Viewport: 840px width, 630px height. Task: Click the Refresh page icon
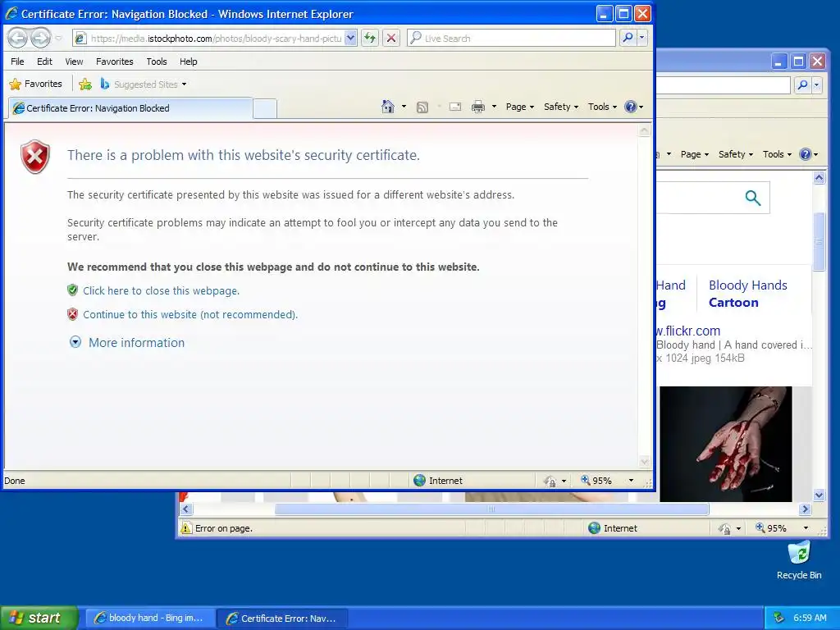pyautogui.click(x=370, y=38)
